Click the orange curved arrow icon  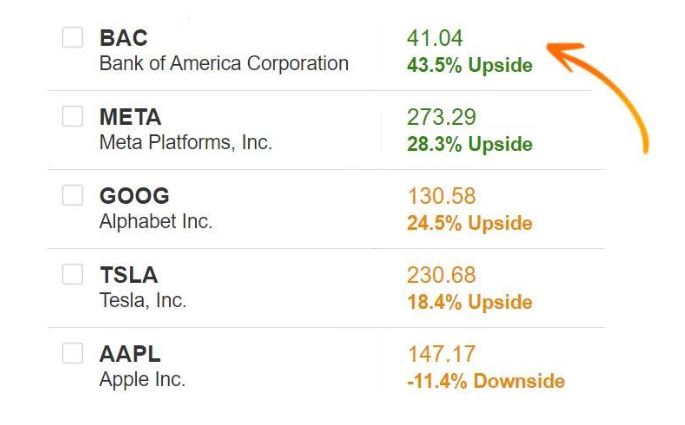point(598,98)
